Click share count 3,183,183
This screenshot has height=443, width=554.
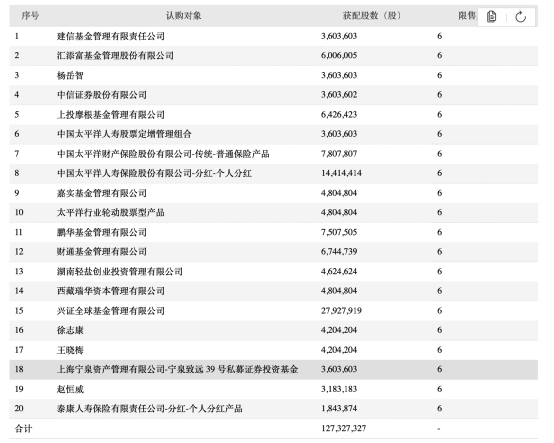tap(339, 389)
